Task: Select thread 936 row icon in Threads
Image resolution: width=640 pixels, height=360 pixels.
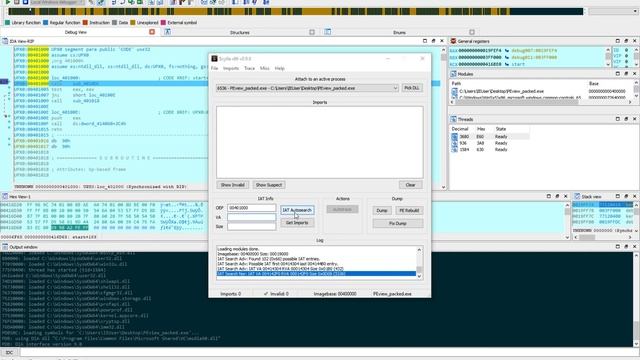Action: coord(454,143)
